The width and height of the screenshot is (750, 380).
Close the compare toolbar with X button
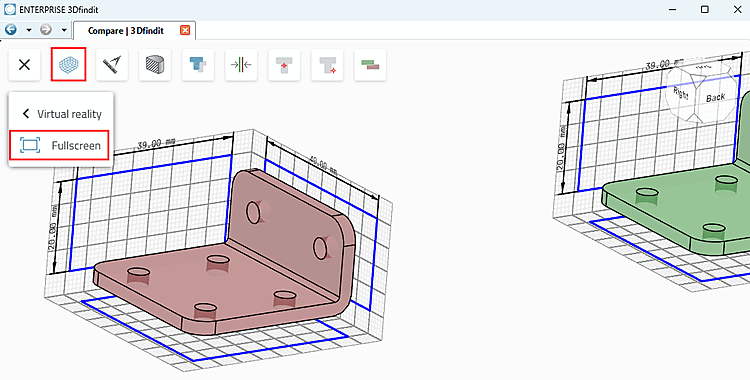tap(24, 65)
